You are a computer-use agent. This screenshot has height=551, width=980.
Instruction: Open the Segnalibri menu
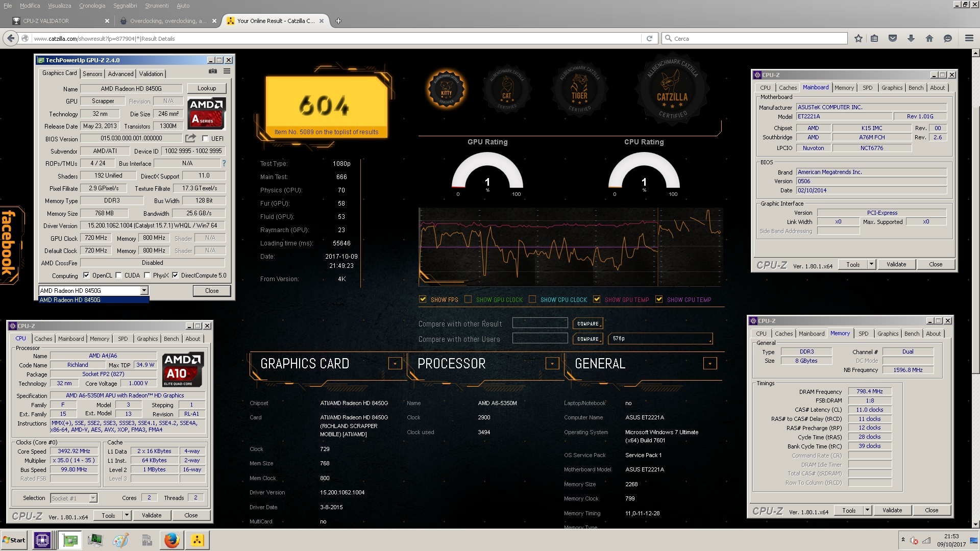tap(125, 6)
